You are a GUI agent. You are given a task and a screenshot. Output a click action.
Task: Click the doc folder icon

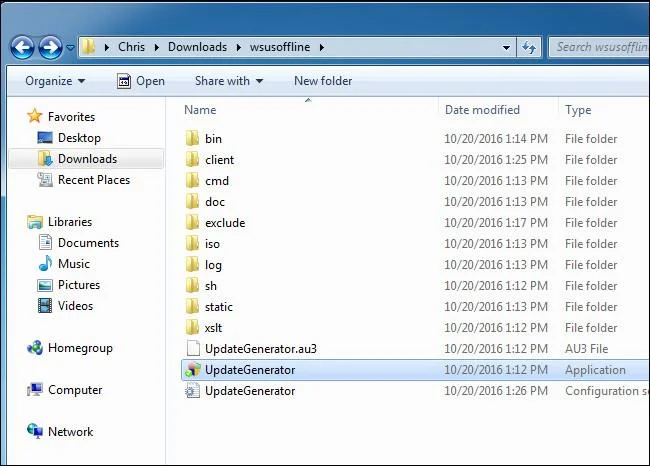192,201
